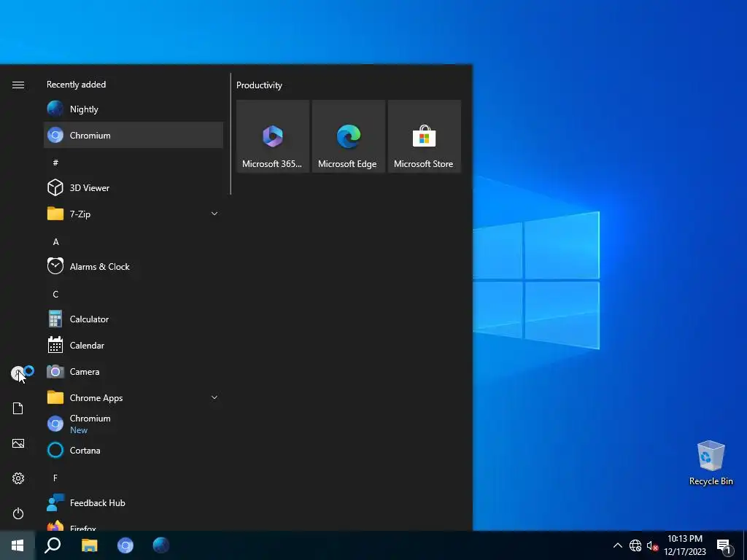The height and width of the screenshot is (560, 747).
Task: Click the user account icon in Start sidebar
Action: 18,373
